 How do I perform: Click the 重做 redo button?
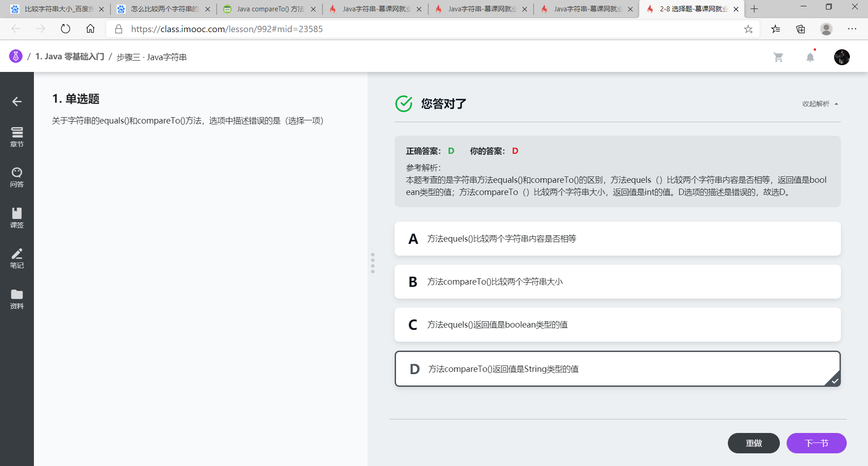753,443
